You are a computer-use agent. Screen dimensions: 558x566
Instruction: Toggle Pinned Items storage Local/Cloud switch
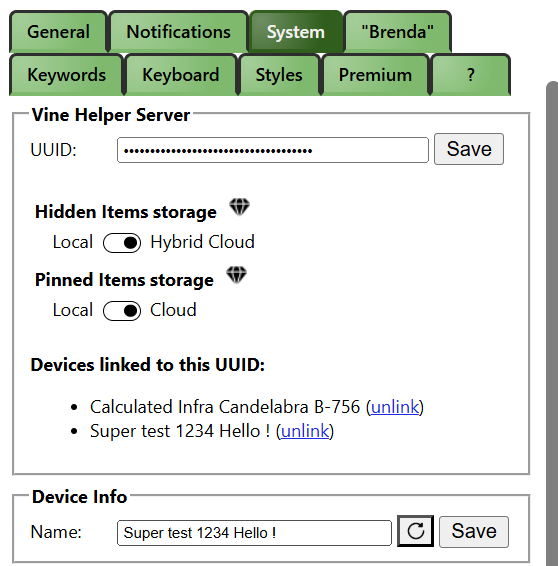122,311
